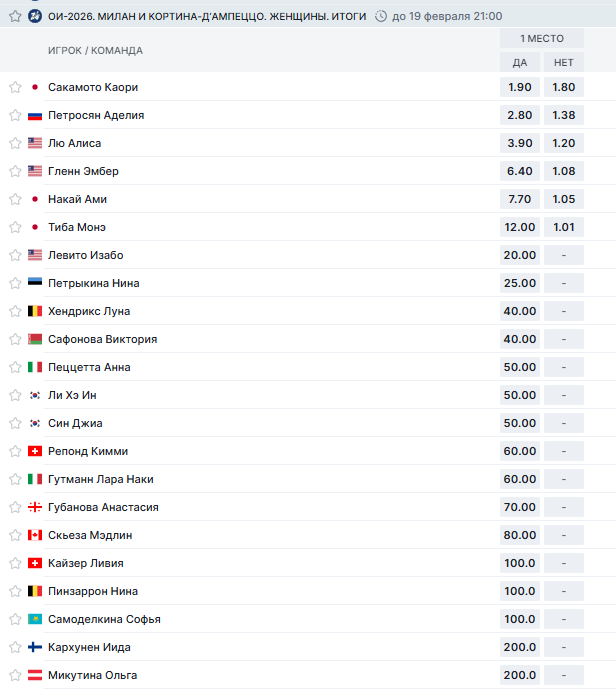Choose the 20.00 odds for Левито Изабо

(x=520, y=255)
